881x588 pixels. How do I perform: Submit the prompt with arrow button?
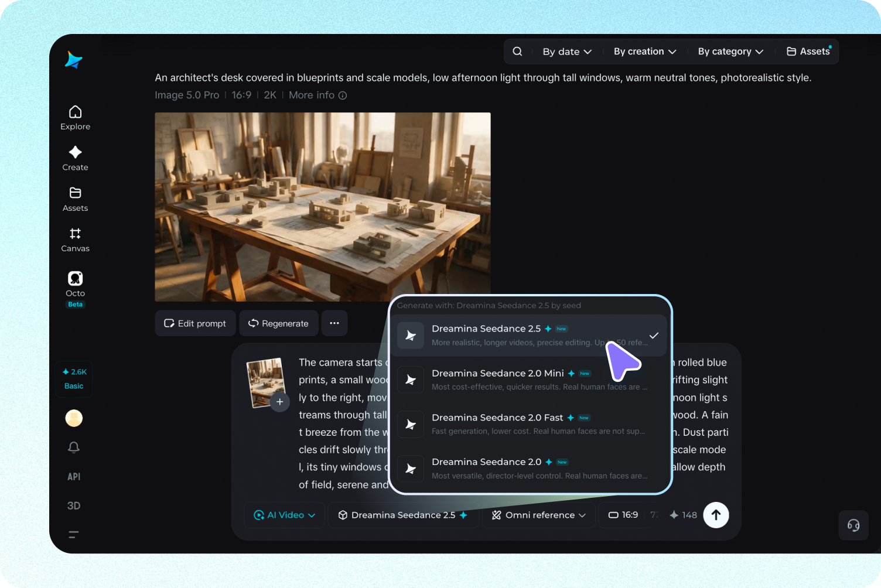point(716,515)
